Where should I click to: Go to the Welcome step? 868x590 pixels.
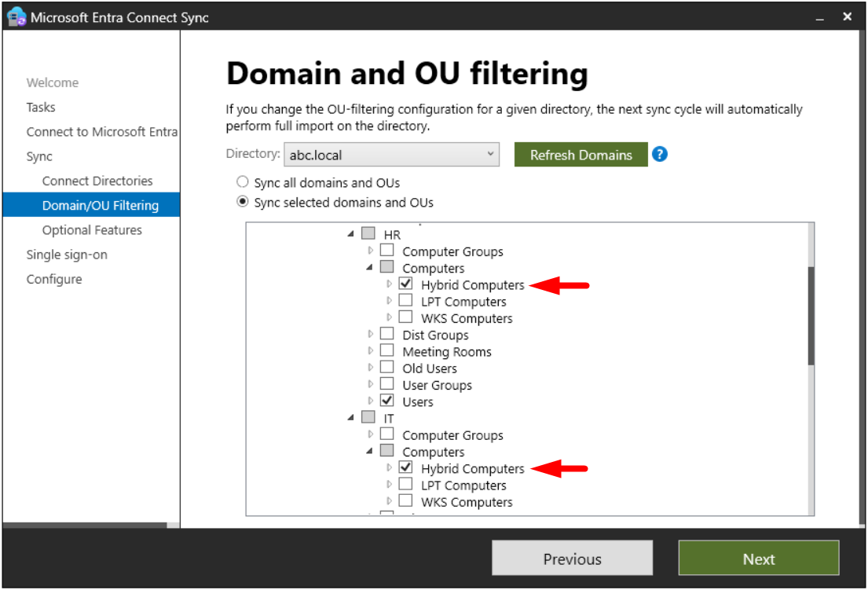coord(53,82)
